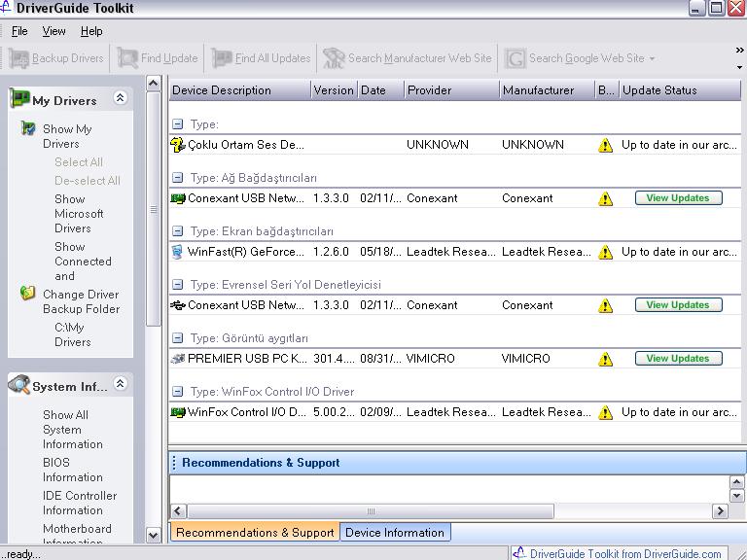Switch to the Device Information tab
This screenshot has height=560, width=747.
[395, 533]
